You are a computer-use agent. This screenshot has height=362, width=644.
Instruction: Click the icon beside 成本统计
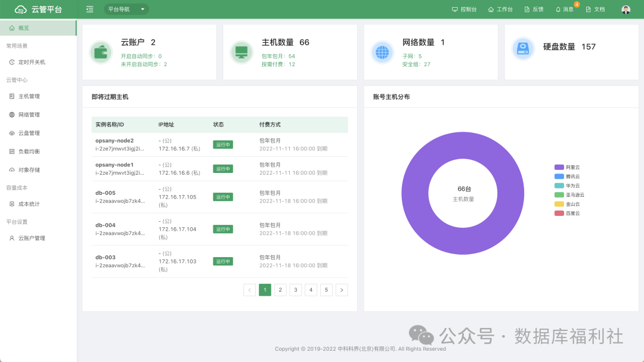(12, 204)
